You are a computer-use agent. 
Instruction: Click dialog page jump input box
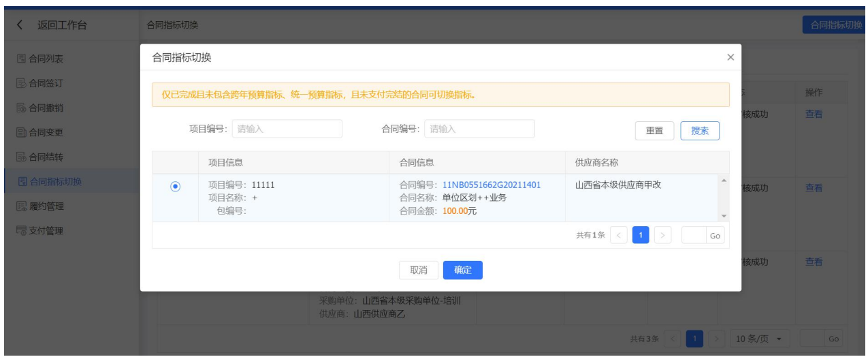(x=693, y=235)
